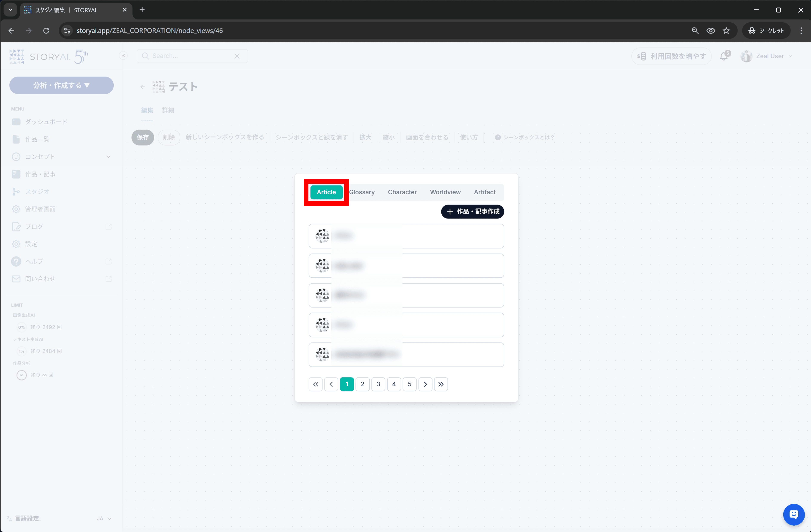Click the back arrow beside テスト title
Viewport: 811px width, 532px height.
[143, 87]
